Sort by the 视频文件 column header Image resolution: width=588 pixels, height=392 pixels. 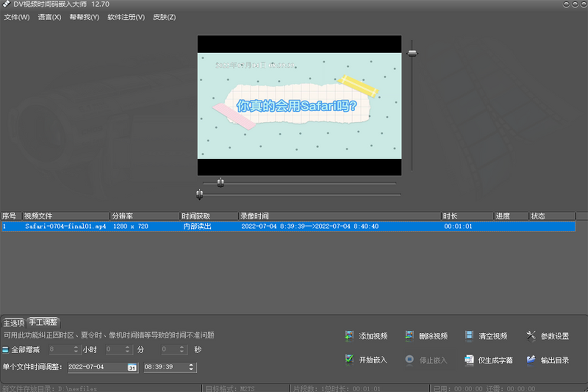click(x=67, y=216)
